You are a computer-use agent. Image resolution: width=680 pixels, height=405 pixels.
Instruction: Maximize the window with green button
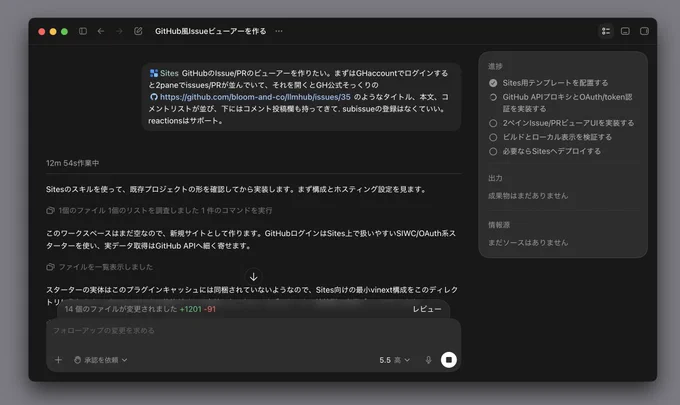point(64,32)
